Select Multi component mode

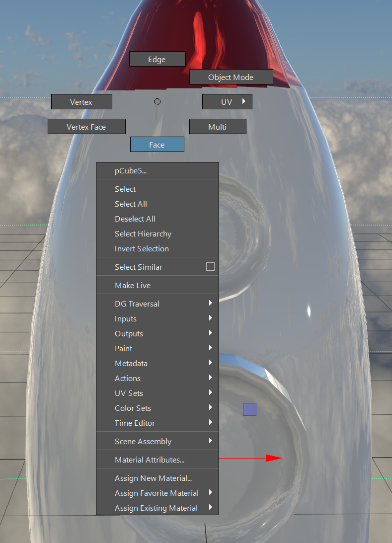click(x=218, y=127)
